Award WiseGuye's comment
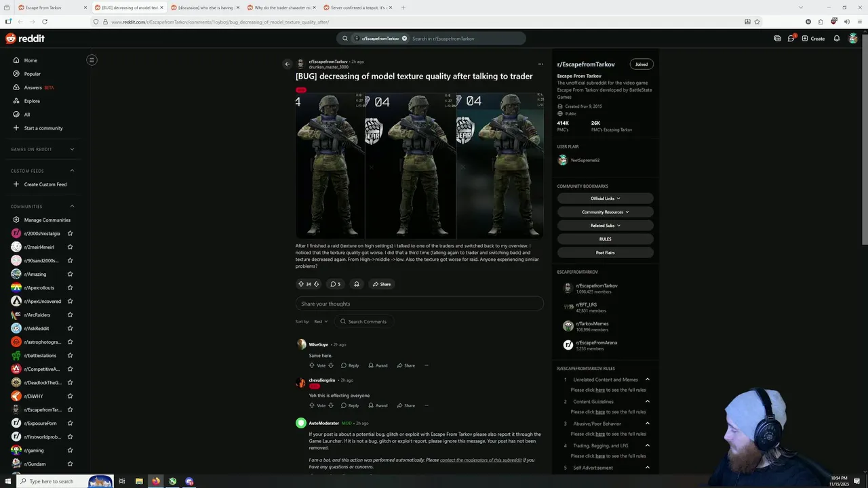The height and width of the screenshot is (488, 868). click(x=378, y=365)
